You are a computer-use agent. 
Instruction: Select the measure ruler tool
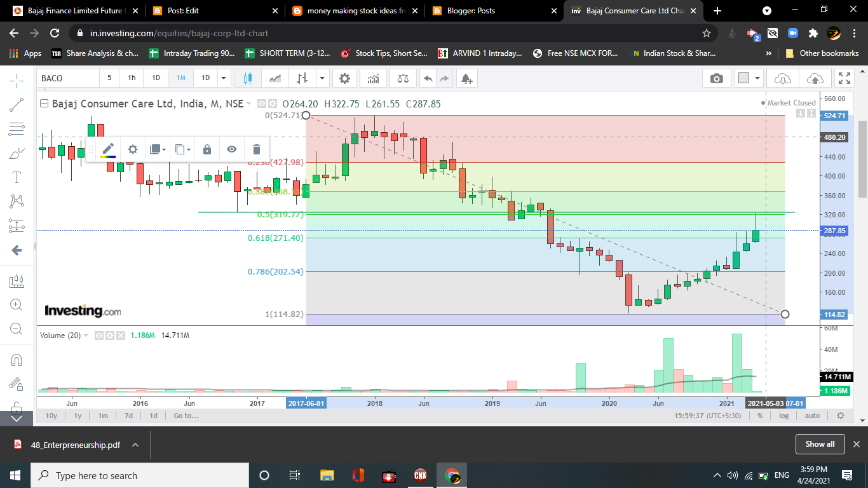(17, 280)
